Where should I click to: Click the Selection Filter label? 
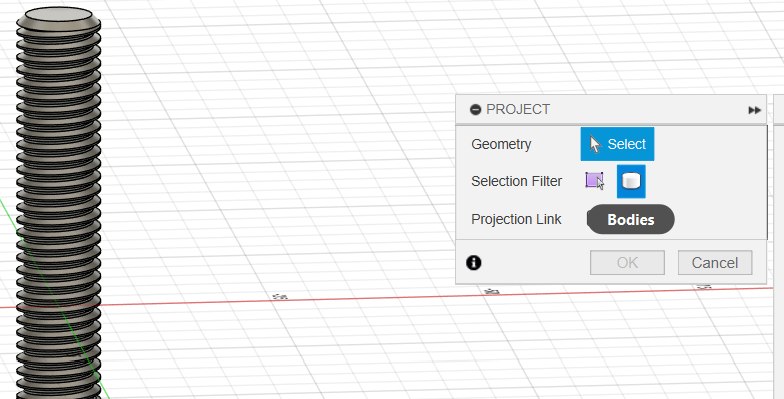click(x=516, y=181)
